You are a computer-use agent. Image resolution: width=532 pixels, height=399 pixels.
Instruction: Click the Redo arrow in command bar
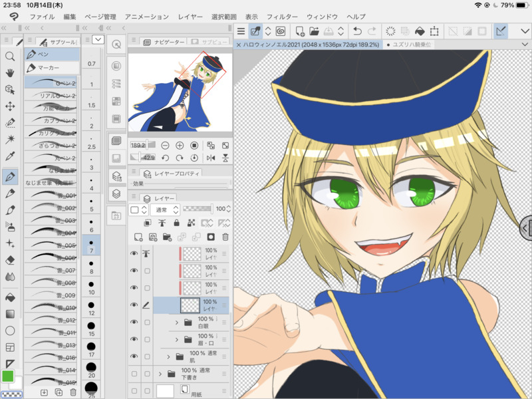[372, 31]
